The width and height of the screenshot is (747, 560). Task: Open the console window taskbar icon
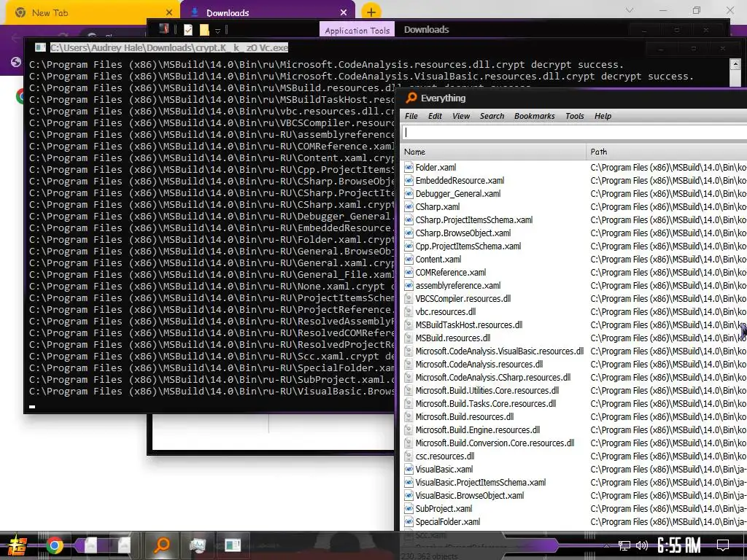pos(233,545)
